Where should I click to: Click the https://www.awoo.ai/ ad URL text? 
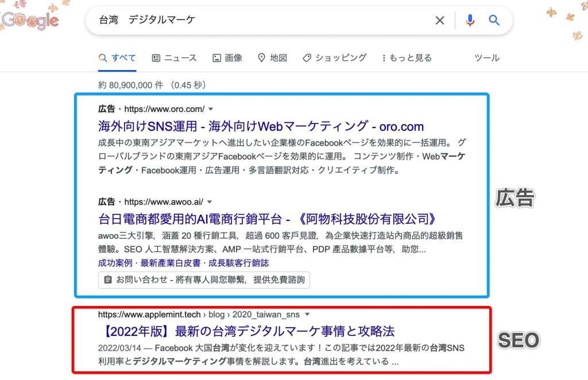point(164,202)
